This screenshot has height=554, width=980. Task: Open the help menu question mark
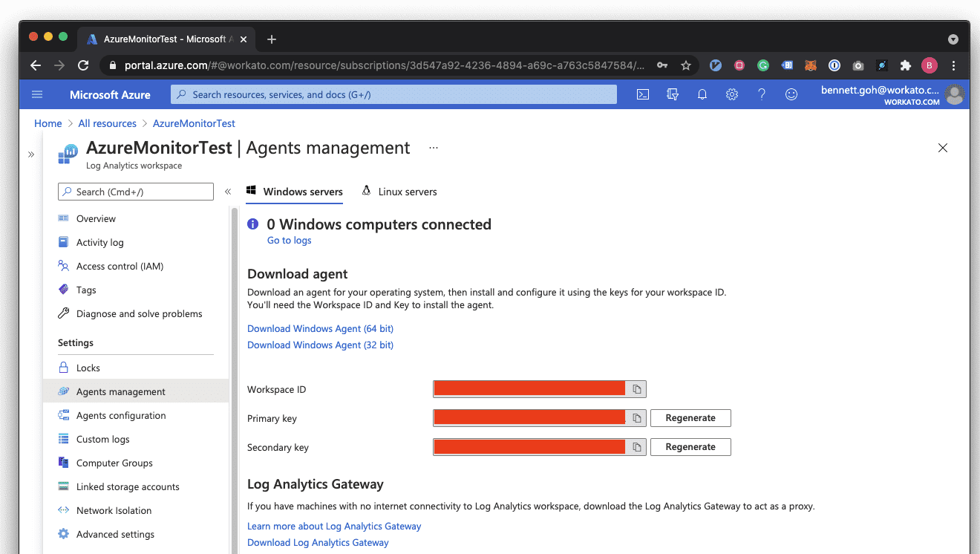click(x=762, y=94)
